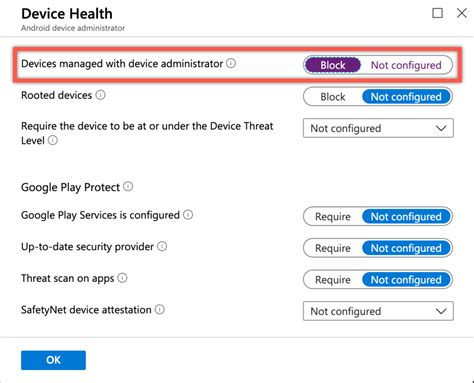Choose Not configured for Google Play Services

(x=406, y=217)
